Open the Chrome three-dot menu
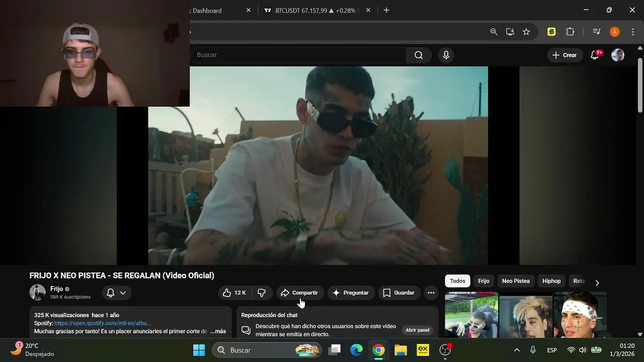The height and width of the screenshot is (362, 644). (632, 32)
